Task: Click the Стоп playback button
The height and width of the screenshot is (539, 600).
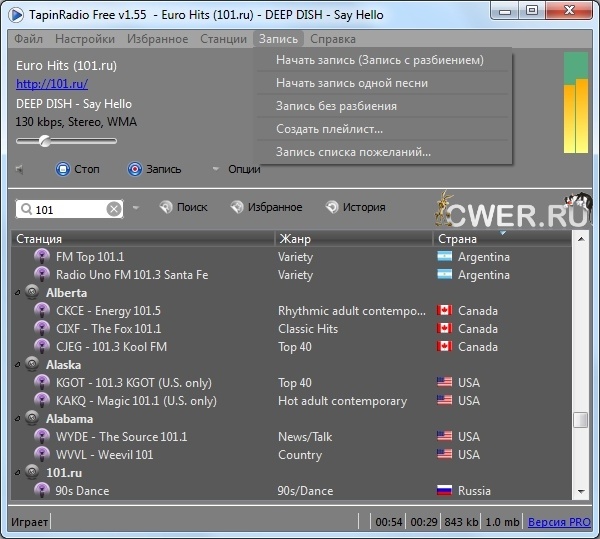Action: click(x=63, y=169)
